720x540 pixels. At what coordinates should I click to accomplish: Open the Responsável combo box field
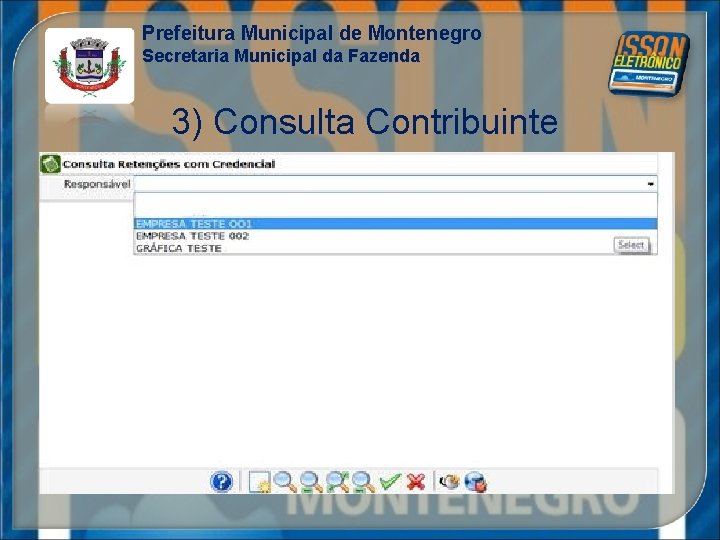tap(395, 184)
